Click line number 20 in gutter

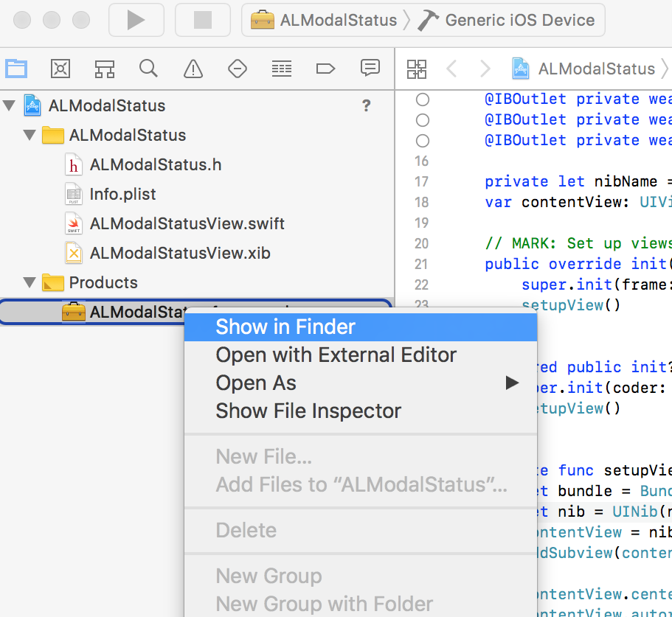pos(422,243)
